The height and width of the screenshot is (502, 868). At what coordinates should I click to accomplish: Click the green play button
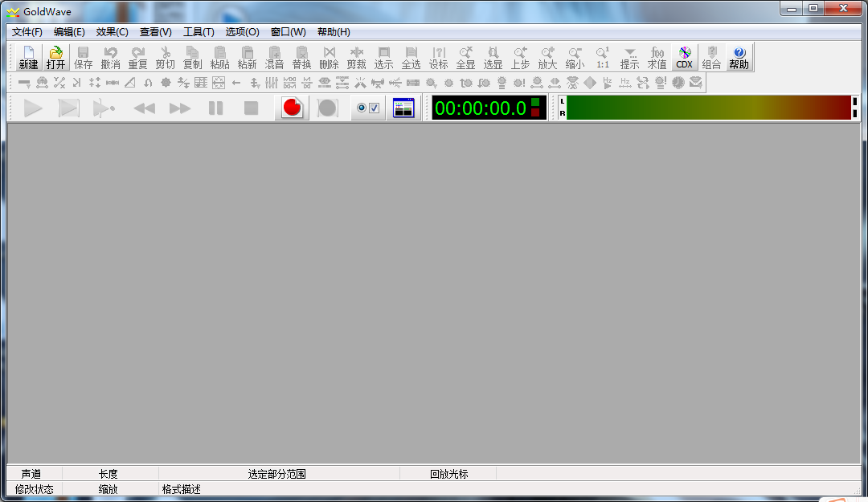[x=33, y=108]
